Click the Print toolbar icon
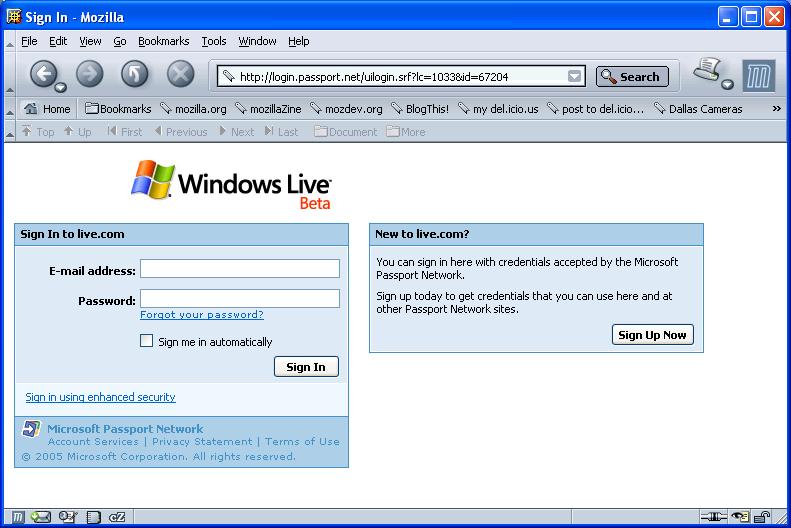The image size is (791, 528). coord(707,70)
